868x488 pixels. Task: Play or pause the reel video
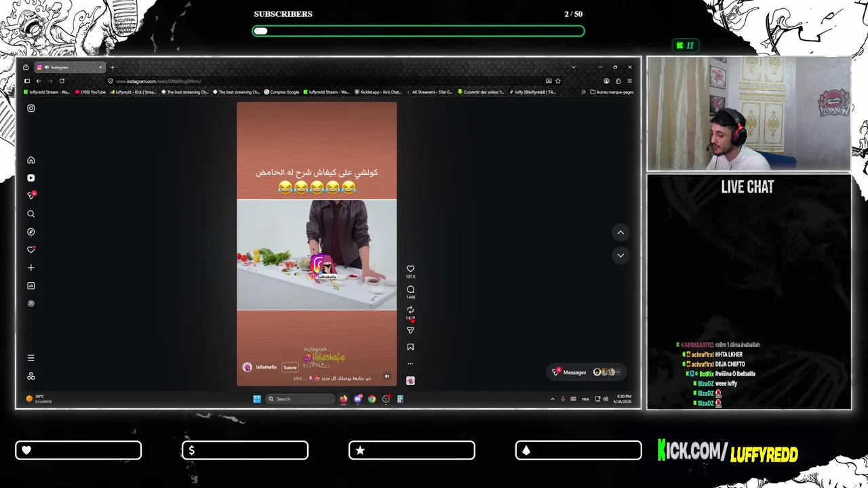pyautogui.click(x=317, y=244)
